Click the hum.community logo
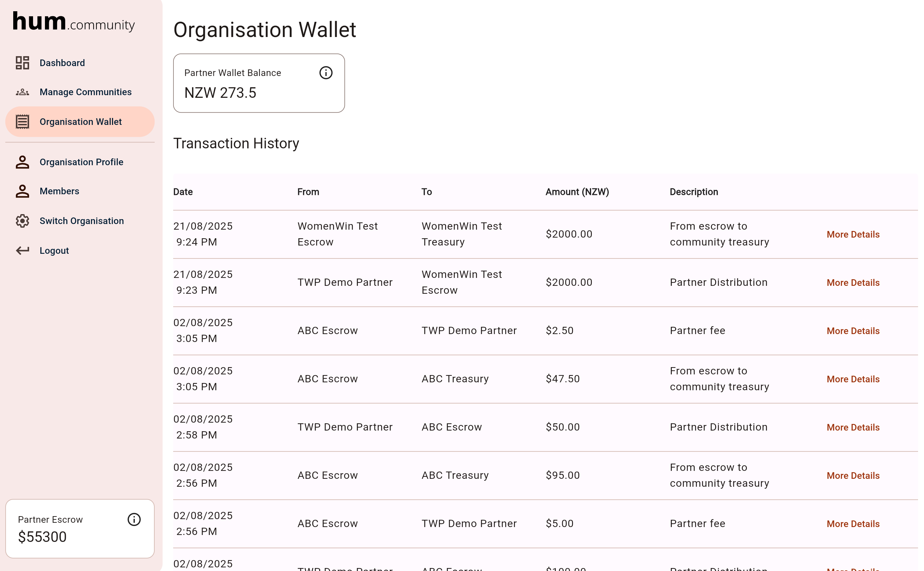The width and height of the screenshot is (924, 571). pyautogui.click(x=74, y=22)
